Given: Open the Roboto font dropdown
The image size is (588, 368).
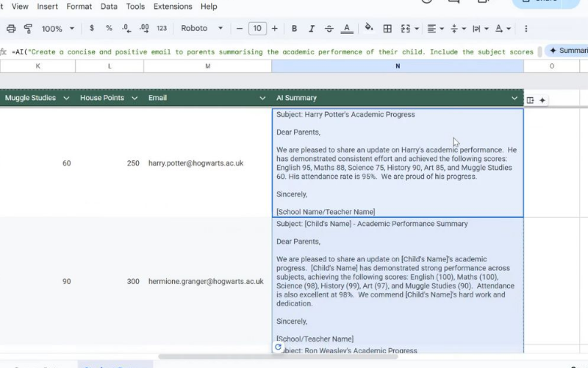Looking at the screenshot, I should click(x=201, y=28).
